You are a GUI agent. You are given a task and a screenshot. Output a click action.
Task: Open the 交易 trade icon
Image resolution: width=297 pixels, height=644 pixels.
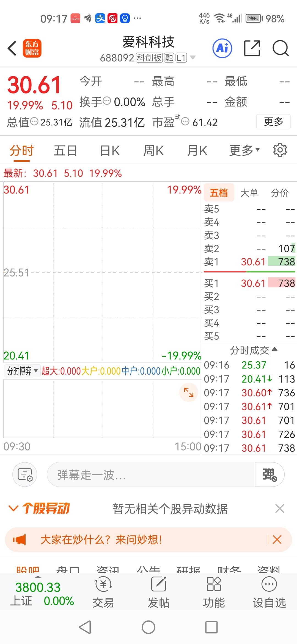[x=103, y=592]
